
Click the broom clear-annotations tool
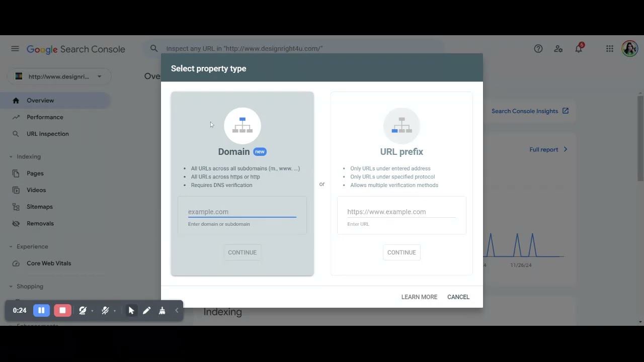(162, 311)
